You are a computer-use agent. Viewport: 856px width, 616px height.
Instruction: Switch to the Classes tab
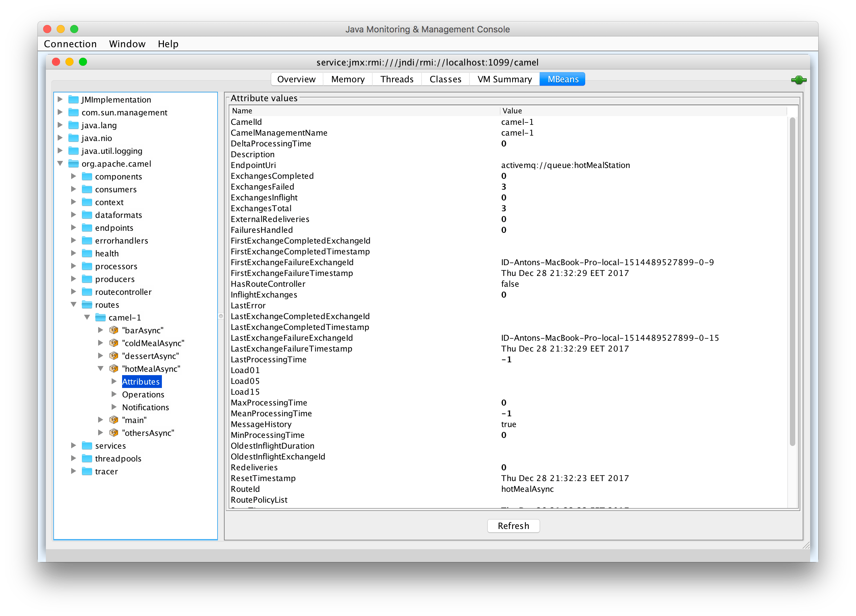click(445, 79)
